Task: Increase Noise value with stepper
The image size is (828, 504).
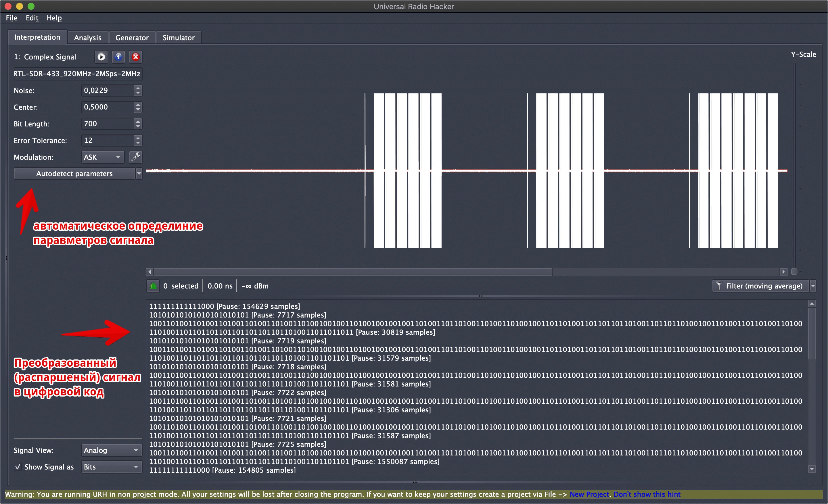Action: tap(138, 88)
